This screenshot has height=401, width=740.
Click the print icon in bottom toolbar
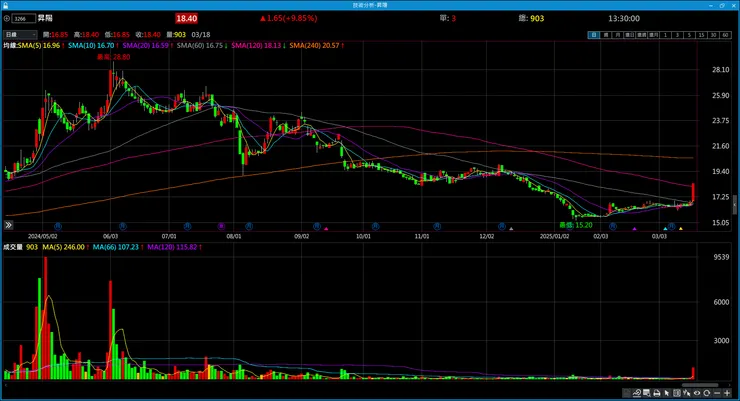656,393
